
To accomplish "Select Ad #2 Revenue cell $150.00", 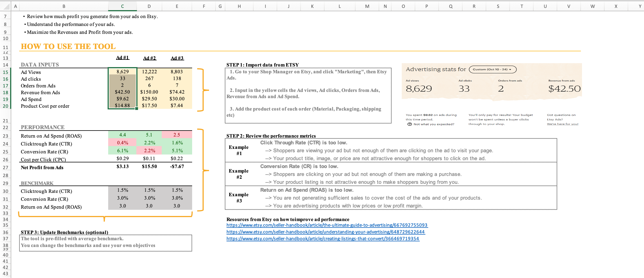I will [x=149, y=92].
